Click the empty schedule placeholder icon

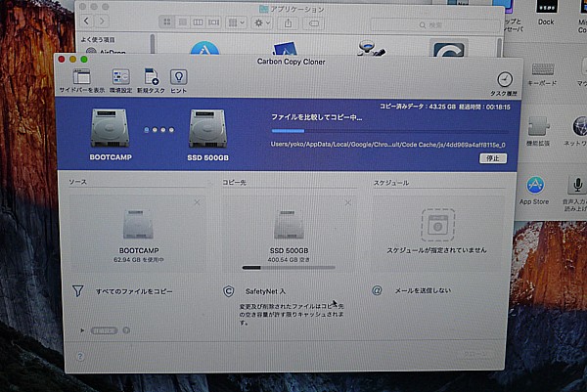(x=437, y=225)
